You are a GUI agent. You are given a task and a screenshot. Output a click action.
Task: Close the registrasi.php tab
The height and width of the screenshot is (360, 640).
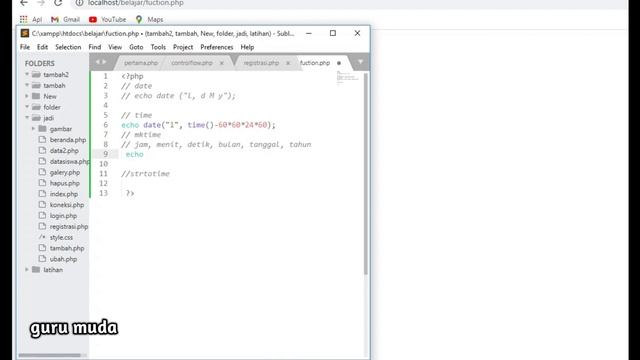click(x=288, y=63)
